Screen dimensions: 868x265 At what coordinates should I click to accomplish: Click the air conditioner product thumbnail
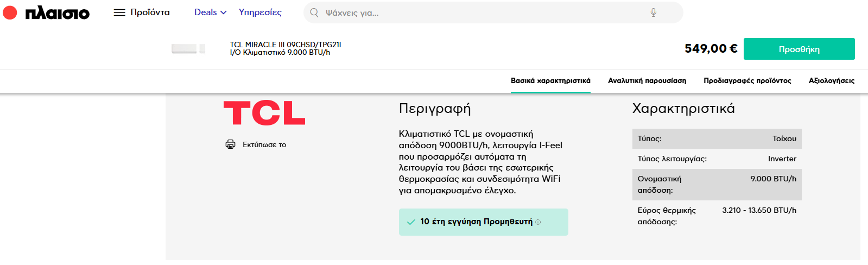coord(188,49)
